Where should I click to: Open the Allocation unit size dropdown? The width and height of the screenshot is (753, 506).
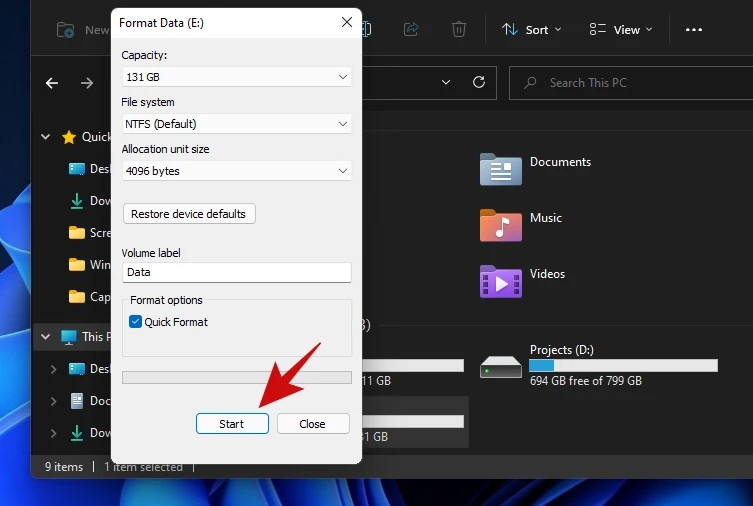pos(236,171)
